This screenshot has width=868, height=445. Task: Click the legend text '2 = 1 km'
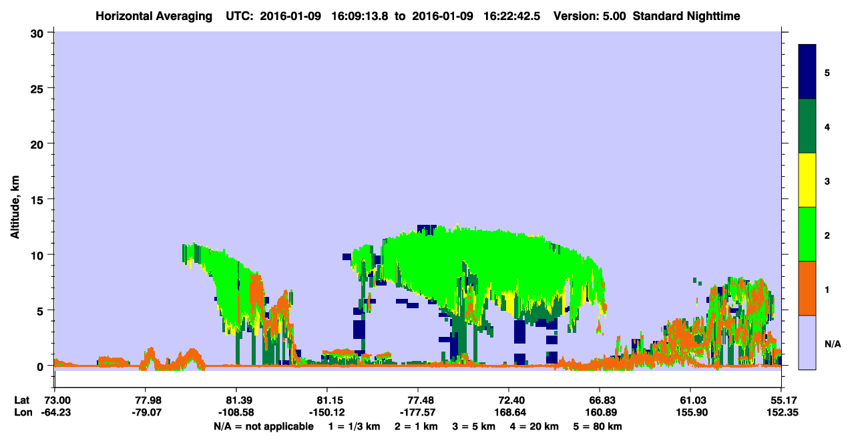pyautogui.click(x=417, y=426)
